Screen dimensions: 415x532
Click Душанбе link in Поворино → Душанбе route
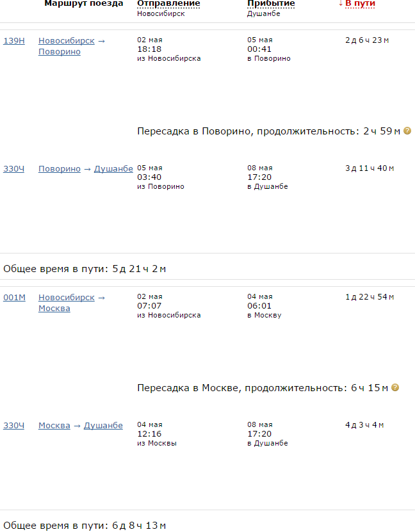[113, 169]
